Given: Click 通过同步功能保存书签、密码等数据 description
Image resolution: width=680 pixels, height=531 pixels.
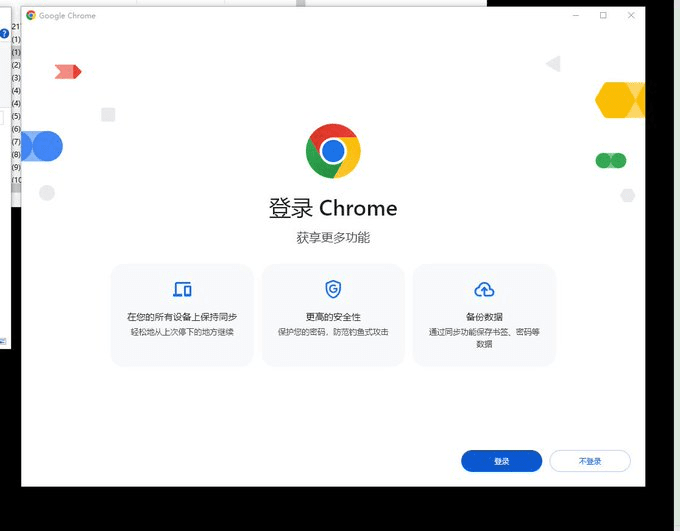Looking at the screenshot, I should point(484,338).
